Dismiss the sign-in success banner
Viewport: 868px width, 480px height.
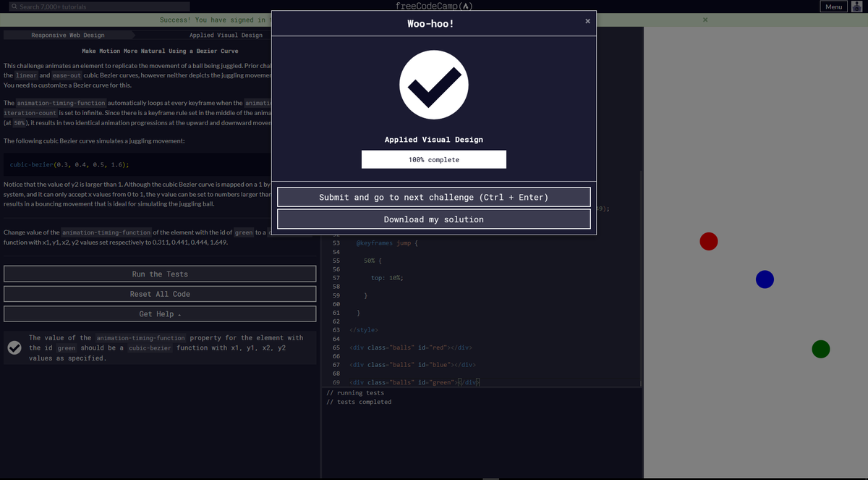pyautogui.click(x=705, y=20)
